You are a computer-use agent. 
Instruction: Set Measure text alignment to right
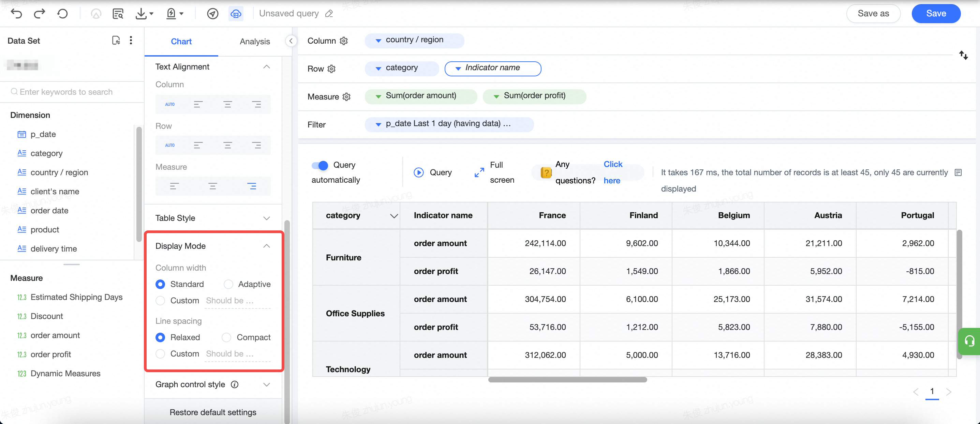tap(251, 186)
